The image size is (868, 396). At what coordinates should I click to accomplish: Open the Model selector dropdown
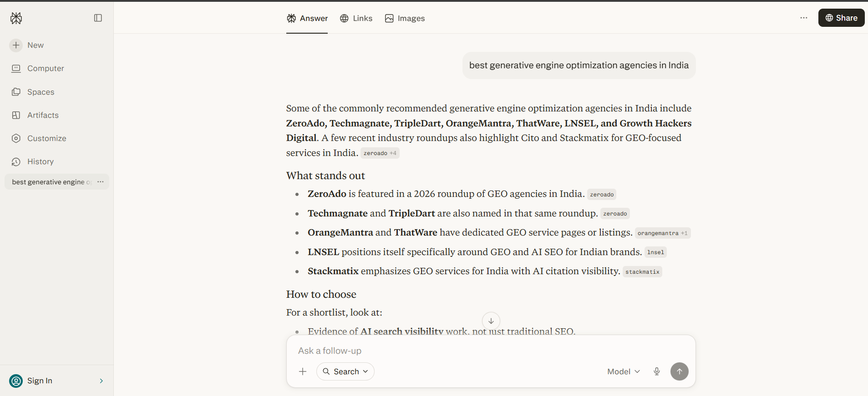[624, 371]
